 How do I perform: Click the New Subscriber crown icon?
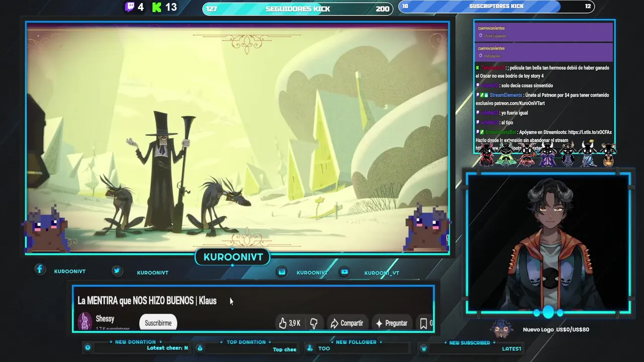pyautogui.click(x=424, y=348)
